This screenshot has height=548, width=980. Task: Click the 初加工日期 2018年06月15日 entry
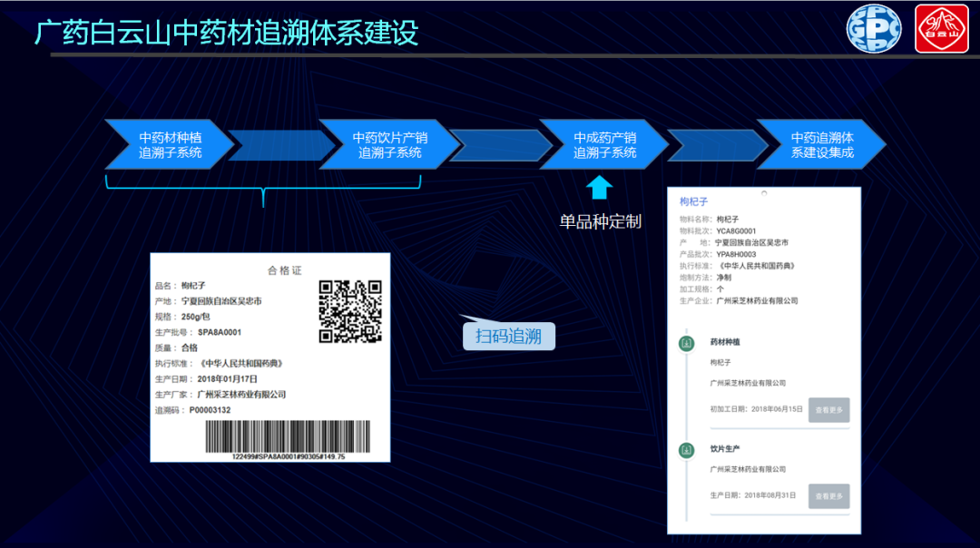pos(756,409)
